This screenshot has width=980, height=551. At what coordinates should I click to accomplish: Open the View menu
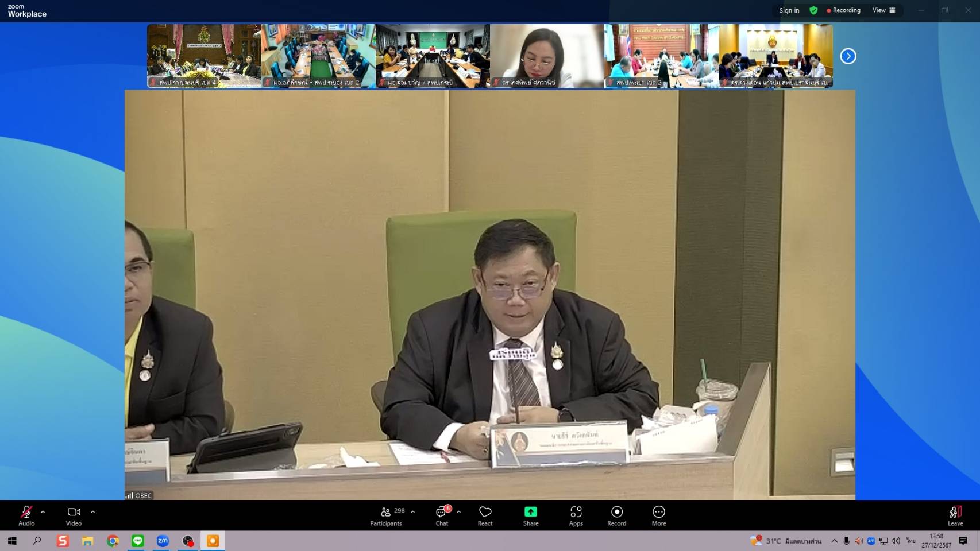click(879, 10)
